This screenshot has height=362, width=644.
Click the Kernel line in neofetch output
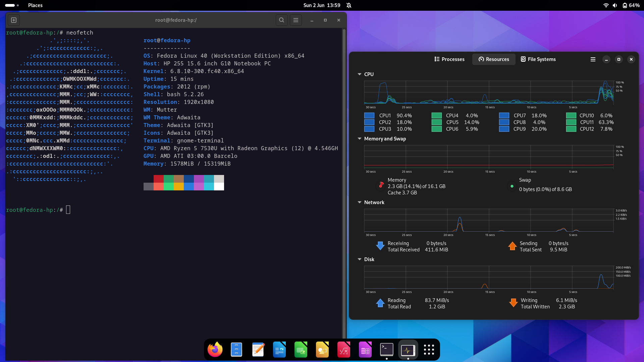pos(194,71)
